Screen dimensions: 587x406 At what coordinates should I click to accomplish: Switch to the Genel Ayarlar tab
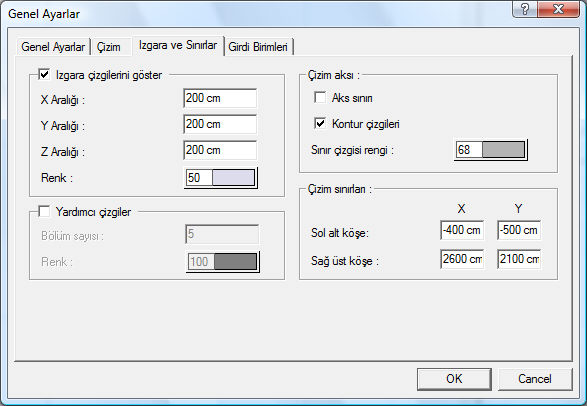tap(53, 47)
